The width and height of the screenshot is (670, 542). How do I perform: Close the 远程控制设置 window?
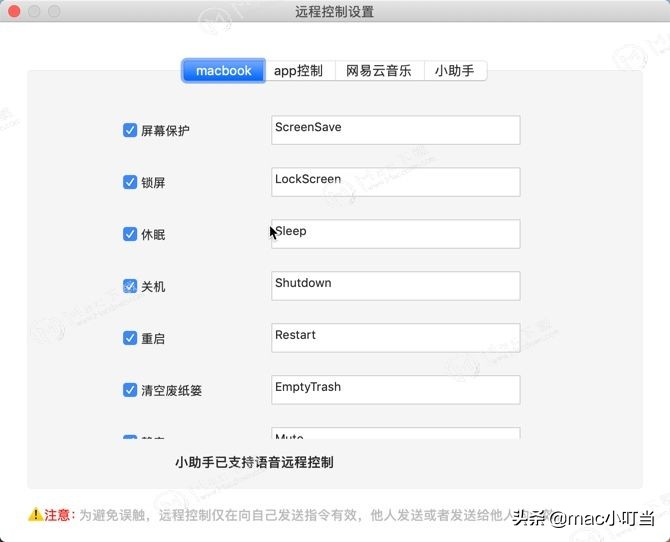[14, 11]
